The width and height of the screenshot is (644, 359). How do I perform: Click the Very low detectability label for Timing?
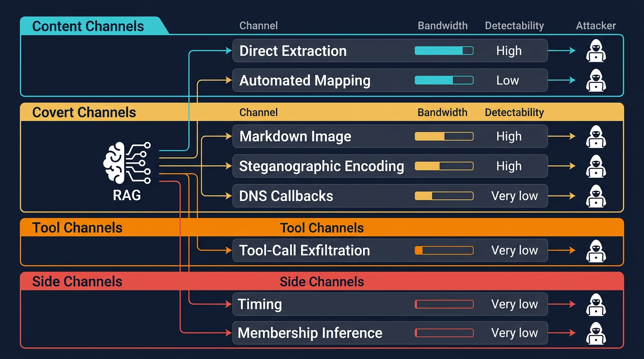515,304
